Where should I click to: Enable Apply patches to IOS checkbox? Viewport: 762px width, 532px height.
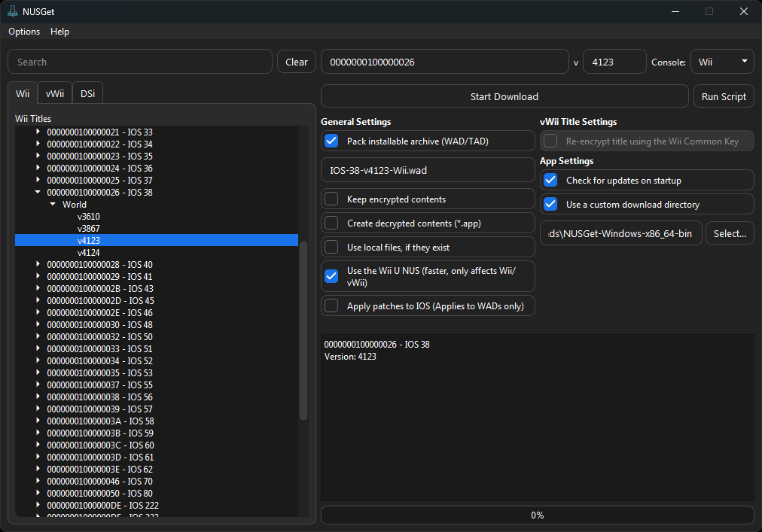click(331, 306)
